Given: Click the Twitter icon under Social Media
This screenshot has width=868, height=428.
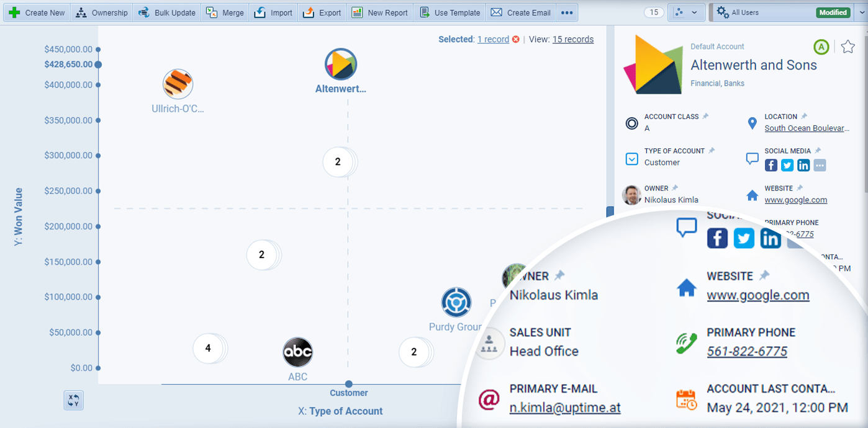Looking at the screenshot, I should click(787, 165).
